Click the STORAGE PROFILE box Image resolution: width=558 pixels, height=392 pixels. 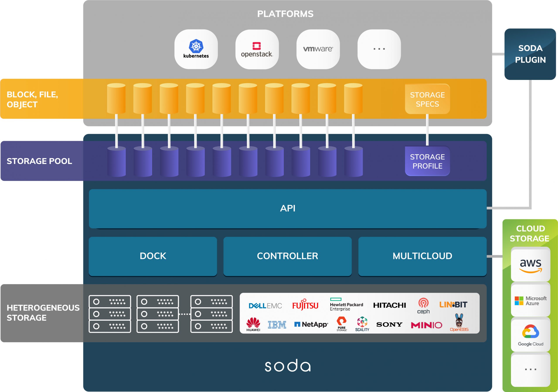pyautogui.click(x=427, y=161)
